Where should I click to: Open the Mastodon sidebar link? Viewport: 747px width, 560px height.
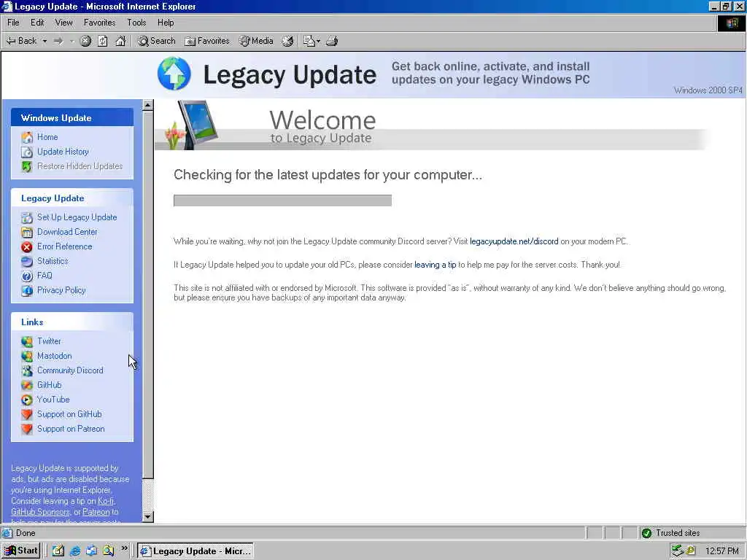[x=54, y=355]
